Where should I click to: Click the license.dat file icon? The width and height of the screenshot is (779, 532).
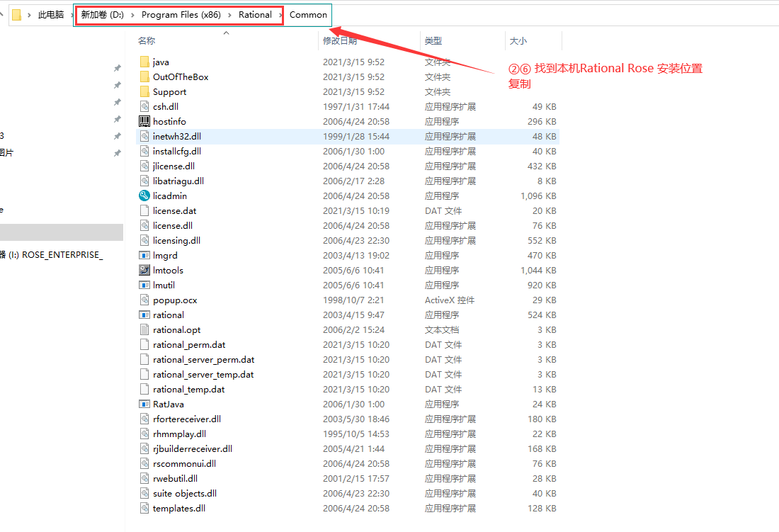pos(144,210)
